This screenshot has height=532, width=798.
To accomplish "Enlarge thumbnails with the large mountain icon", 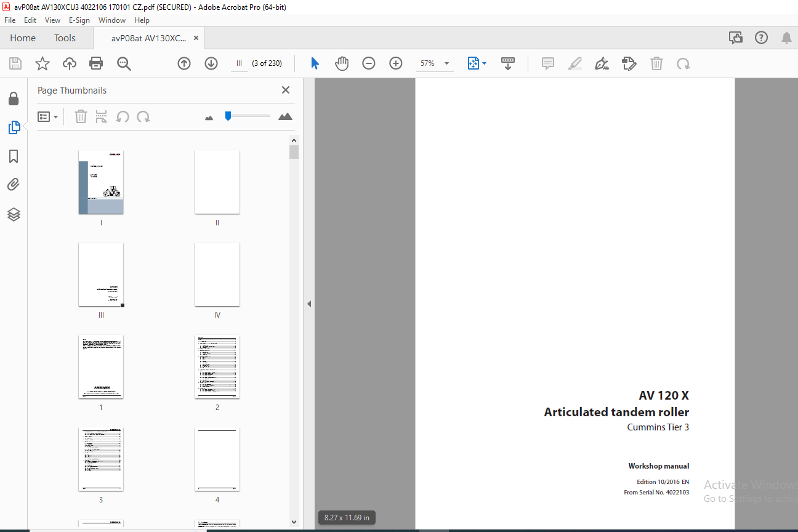I will 285,116.
